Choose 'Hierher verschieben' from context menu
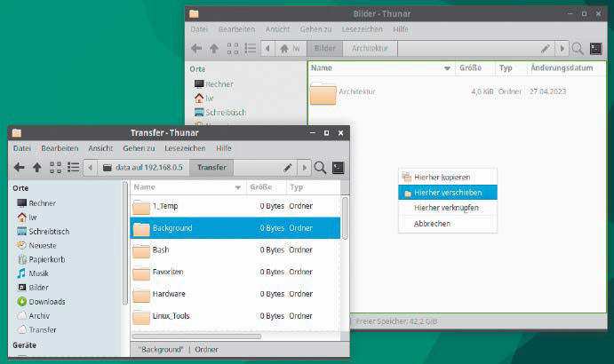 click(x=448, y=193)
